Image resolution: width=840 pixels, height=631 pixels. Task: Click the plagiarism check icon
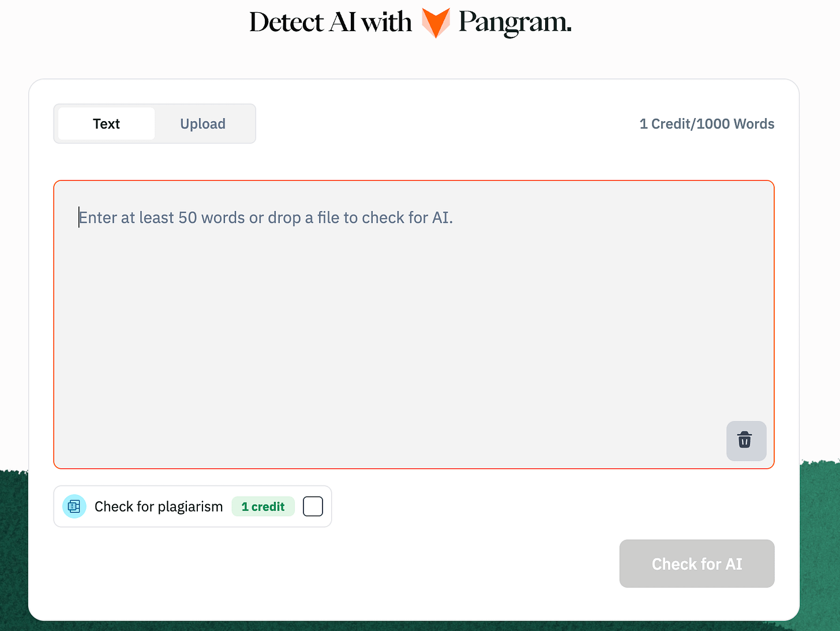pyautogui.click(x=74, y=506)
